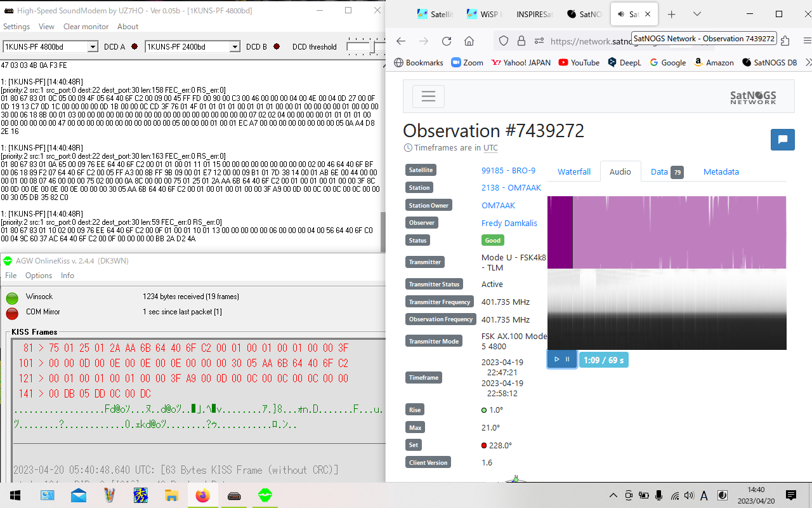The width and height of the screenshot is (812, 508).
Task: Switch to INSPIRESat browser tab
Action: (534, 14)
